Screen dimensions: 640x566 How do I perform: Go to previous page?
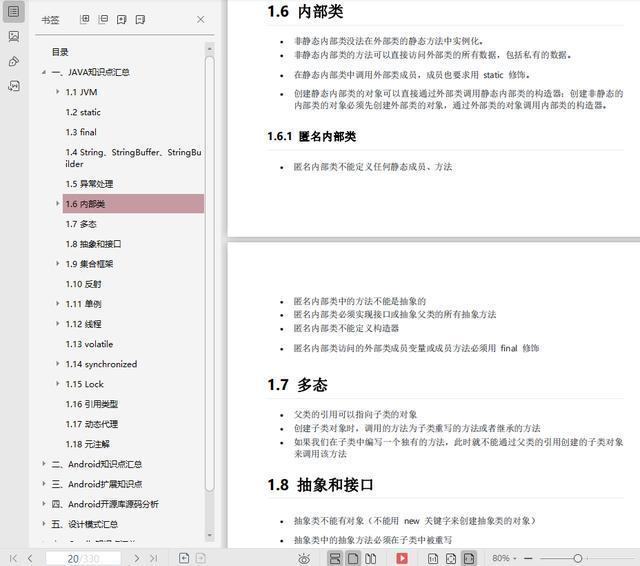30,558
